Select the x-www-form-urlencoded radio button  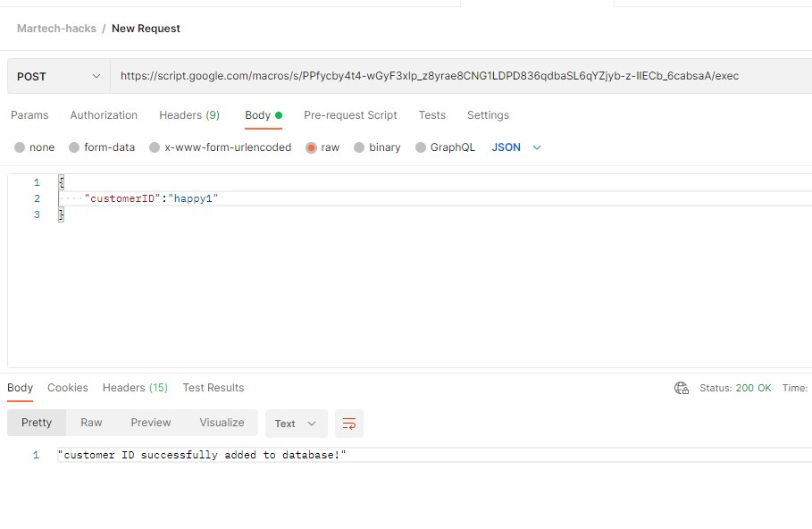(155, 147)
